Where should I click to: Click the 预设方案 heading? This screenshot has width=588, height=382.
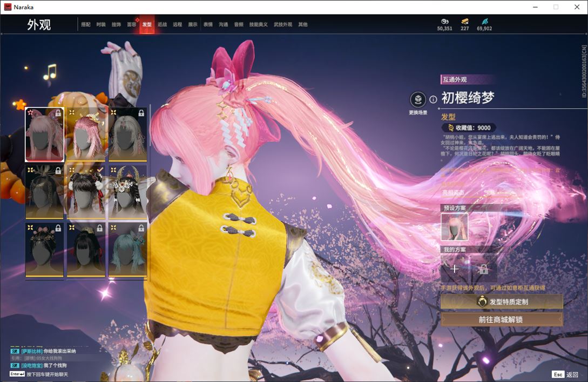click(x=455, y=208)
